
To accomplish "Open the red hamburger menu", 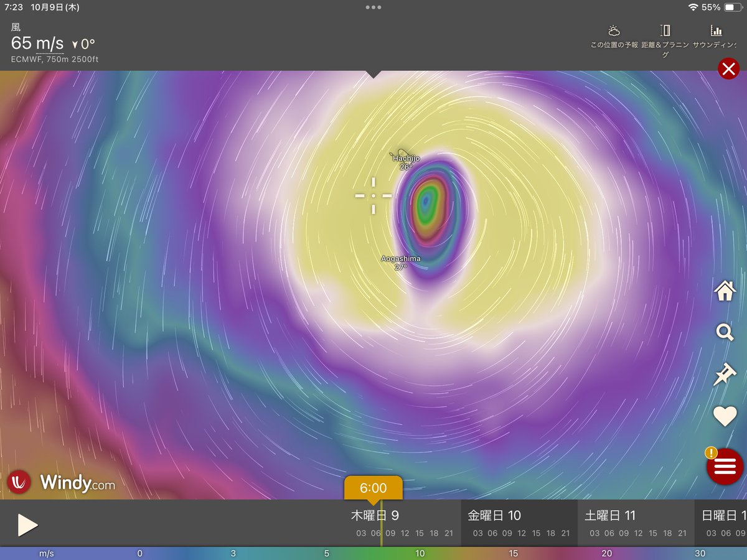I will pos(725,465).
